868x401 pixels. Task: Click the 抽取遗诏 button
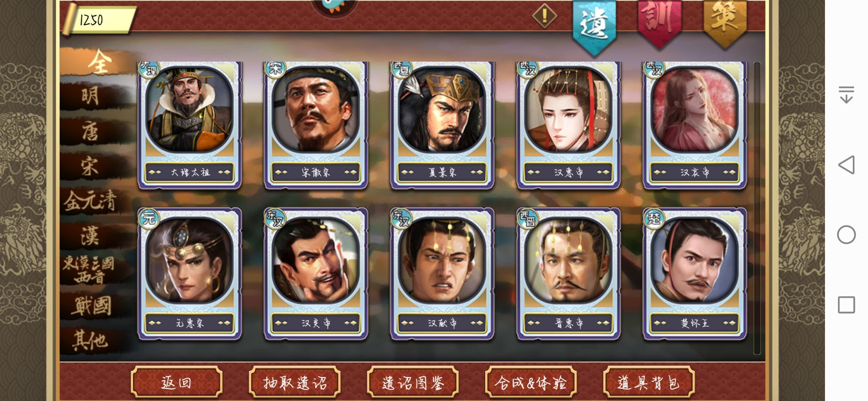point(295,382)
